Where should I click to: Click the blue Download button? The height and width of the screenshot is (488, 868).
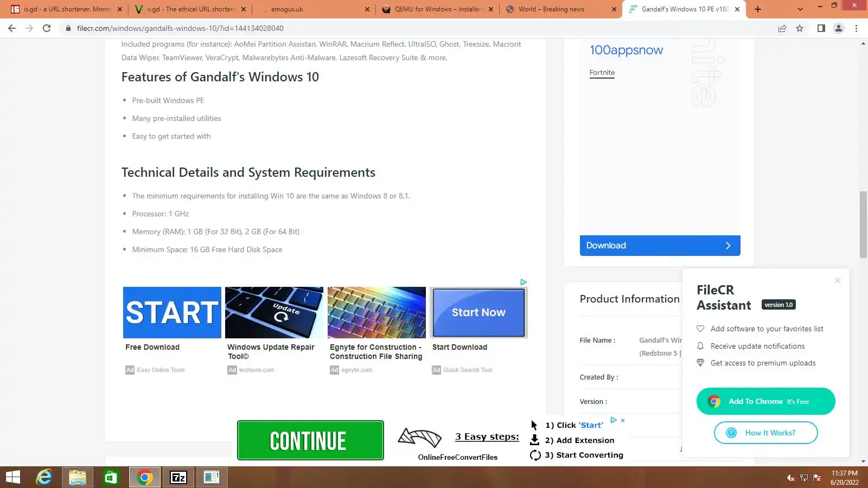pos(660,246)
